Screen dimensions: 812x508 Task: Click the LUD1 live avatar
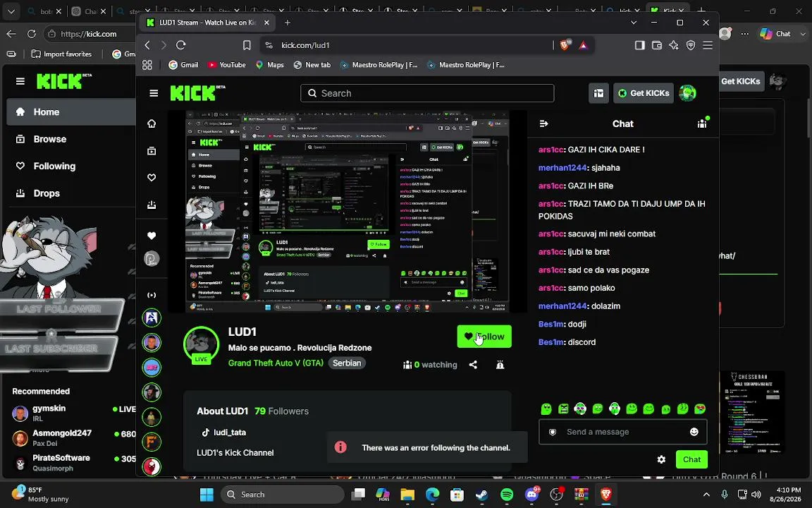pyautogui.click(x=201, y=344)
